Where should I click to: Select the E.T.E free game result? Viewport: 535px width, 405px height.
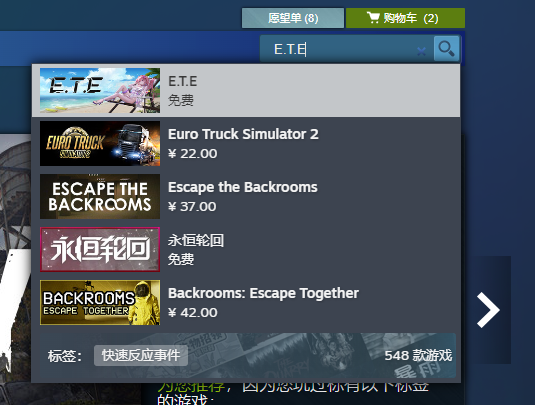point(246,90)
